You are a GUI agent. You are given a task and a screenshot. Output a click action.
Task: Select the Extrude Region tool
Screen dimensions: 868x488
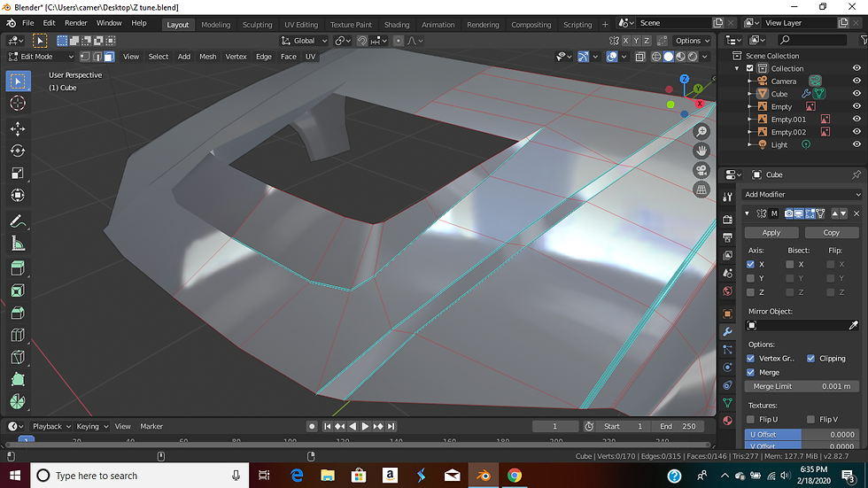coord(18,269)
